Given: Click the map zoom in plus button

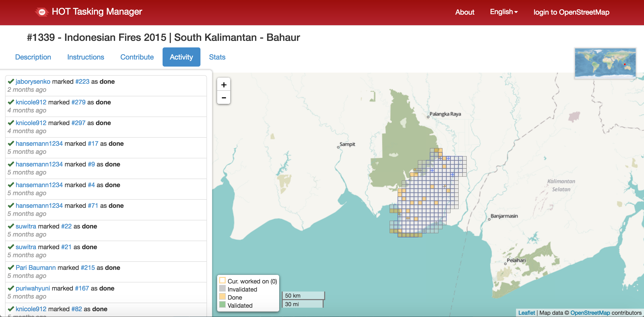Looking at the screenshot, I should coord(224,85).
